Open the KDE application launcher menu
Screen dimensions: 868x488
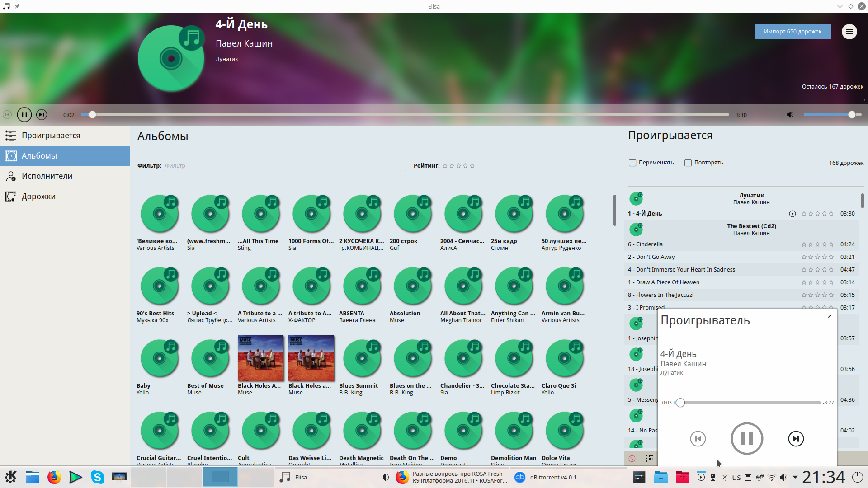(10, 477)
